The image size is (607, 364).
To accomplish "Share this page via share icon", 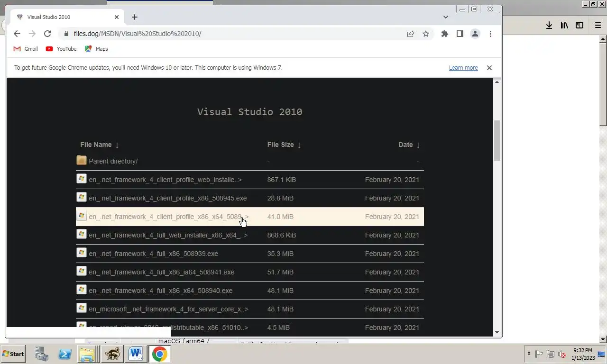I will pyautogui.click(x=411, y=34).
